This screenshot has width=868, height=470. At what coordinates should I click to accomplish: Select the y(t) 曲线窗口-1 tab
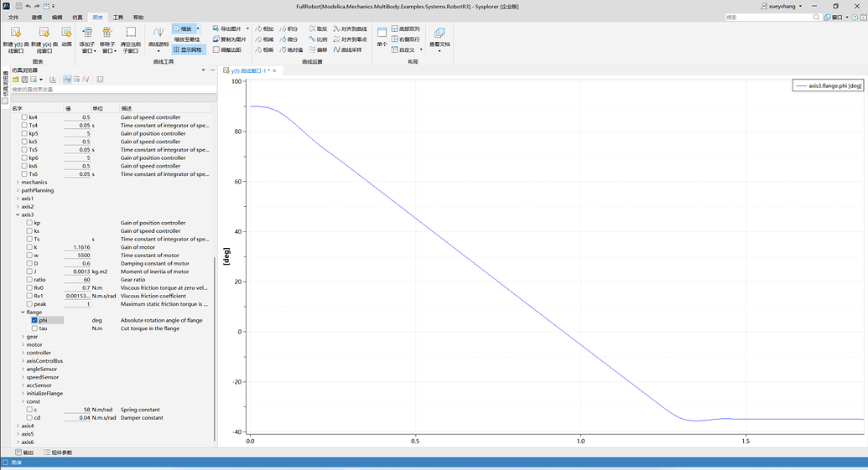[249, 70]
